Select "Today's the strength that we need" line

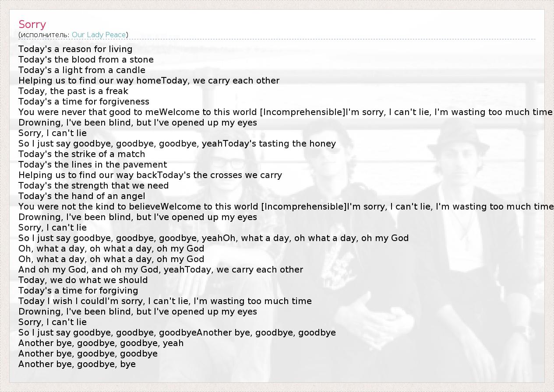tap(93, 185)
